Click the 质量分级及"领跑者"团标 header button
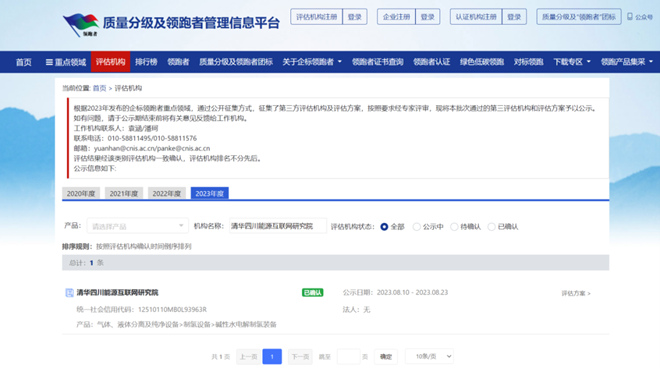 [579, 17]
